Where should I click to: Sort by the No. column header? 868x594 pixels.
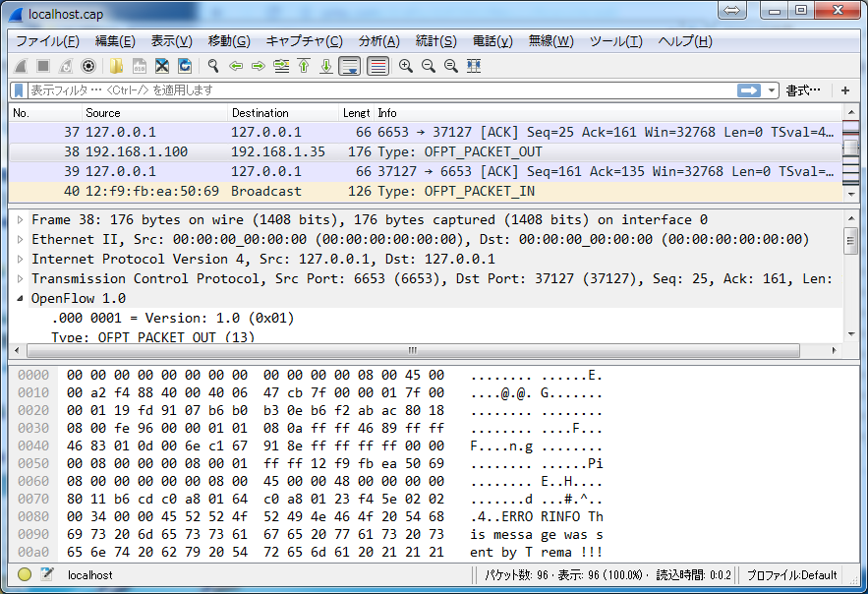coord(46,113)
